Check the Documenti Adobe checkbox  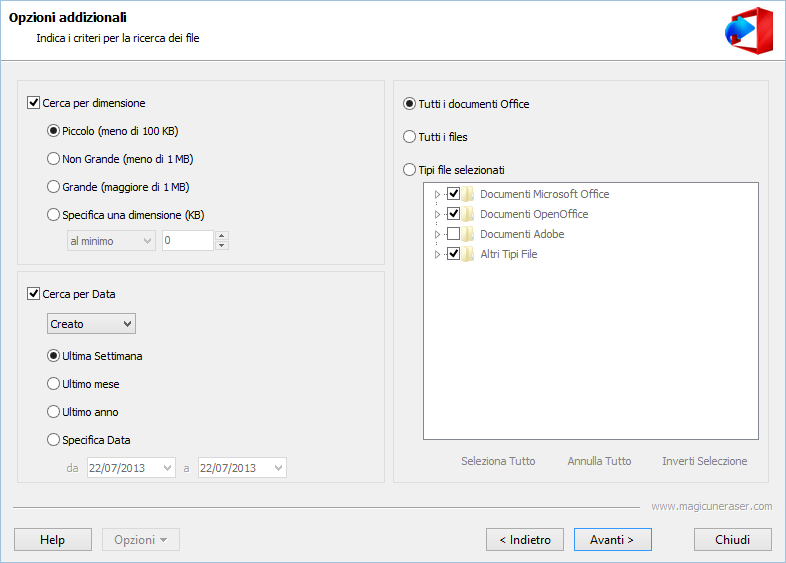click(453, 234)
